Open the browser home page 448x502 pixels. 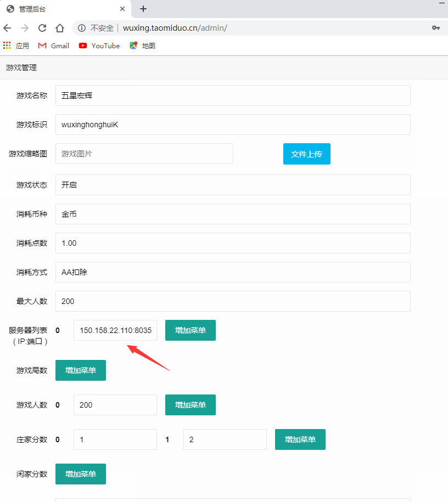pos(60,28)
